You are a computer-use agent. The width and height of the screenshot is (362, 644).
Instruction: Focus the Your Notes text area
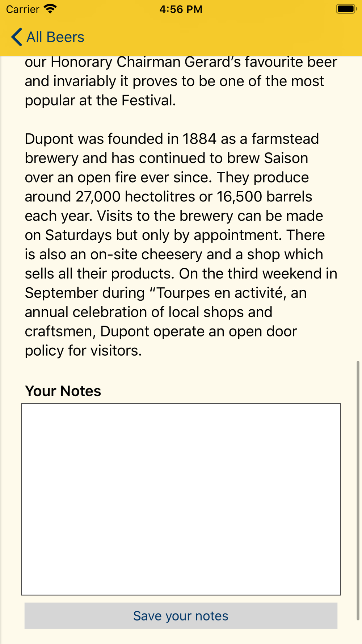coord(181,499)
